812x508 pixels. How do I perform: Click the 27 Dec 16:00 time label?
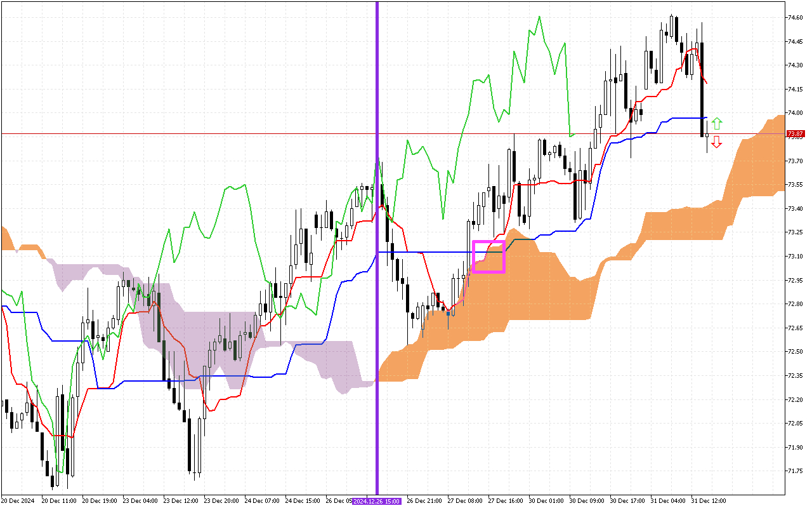506,501
